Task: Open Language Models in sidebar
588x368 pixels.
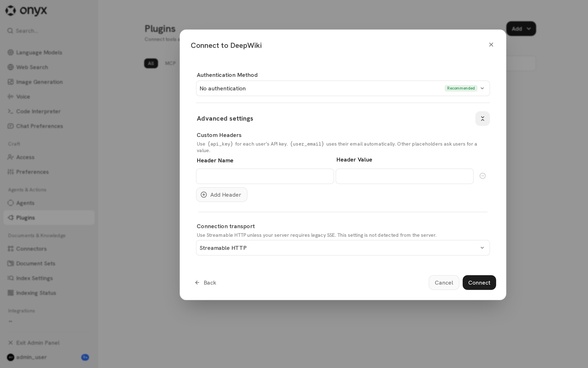Action: [49, 53]
